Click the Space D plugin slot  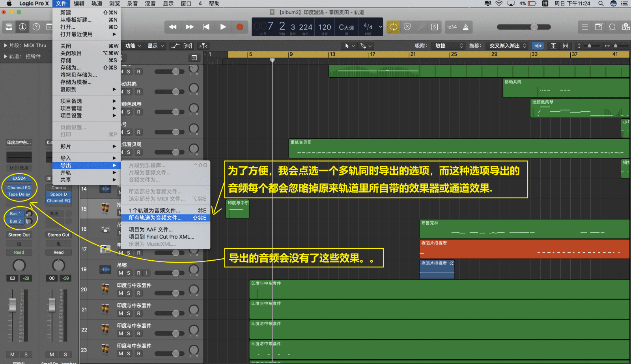(58, 194)
